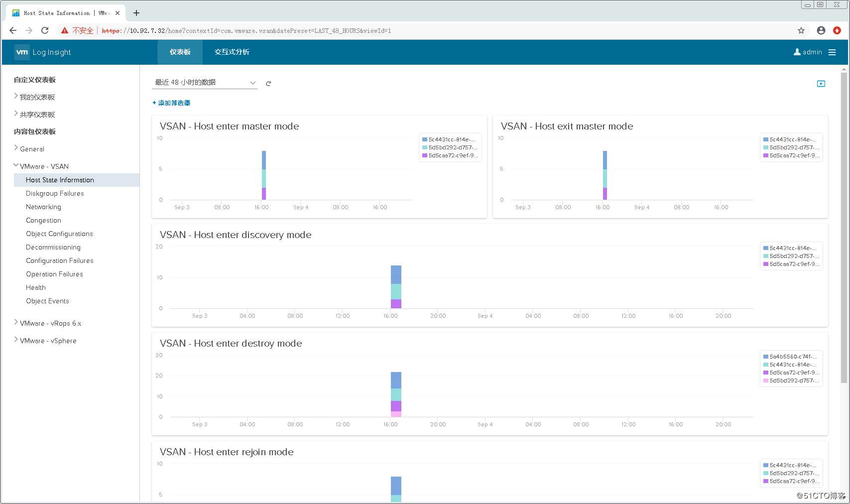Click the VSAN - Host enter discovery mode title
The width and height of the screenshot is (850, 504).
pos(236,235)
